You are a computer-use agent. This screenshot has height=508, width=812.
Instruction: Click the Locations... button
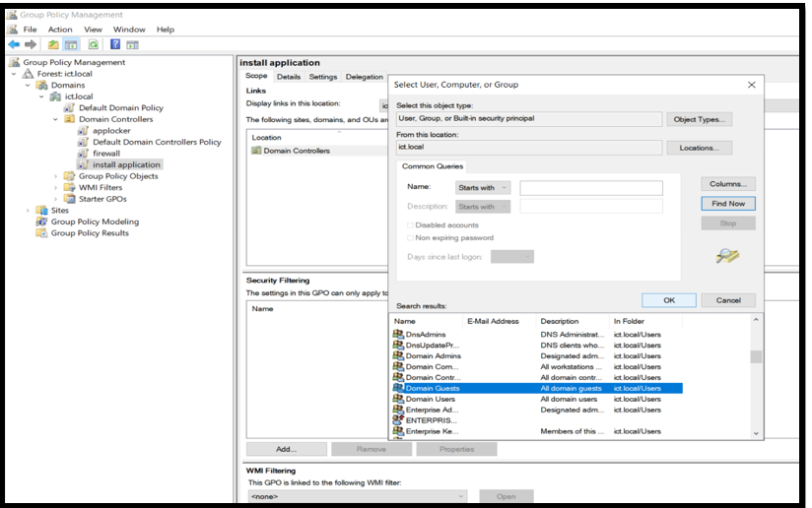point(699,148)
